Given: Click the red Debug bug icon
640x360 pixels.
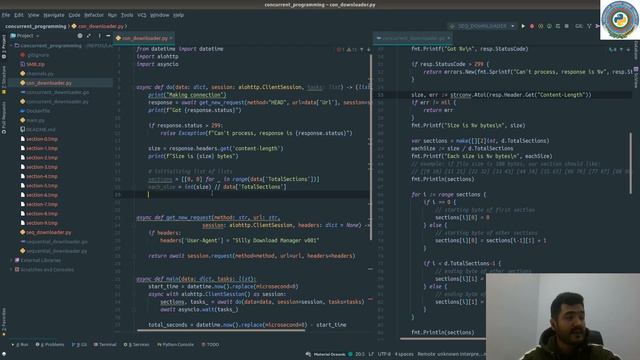Looking at the screenshot, I should [532, 26].
